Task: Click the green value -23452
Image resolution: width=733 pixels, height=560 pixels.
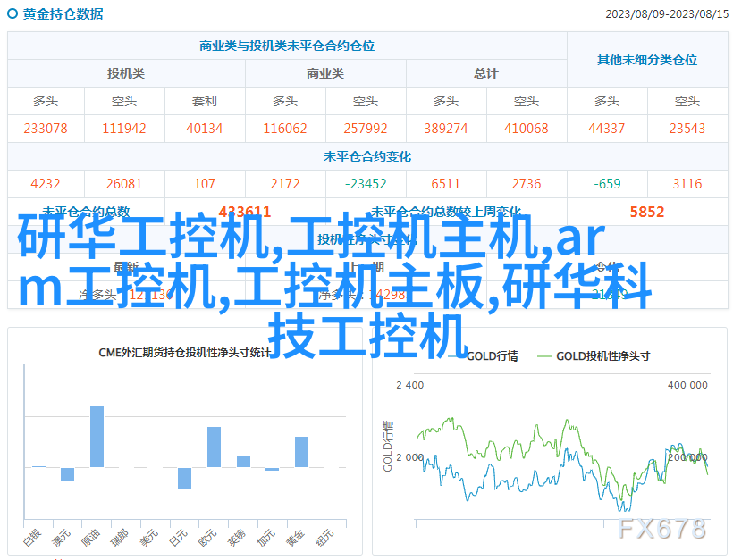Action: (x=365, y=184)
